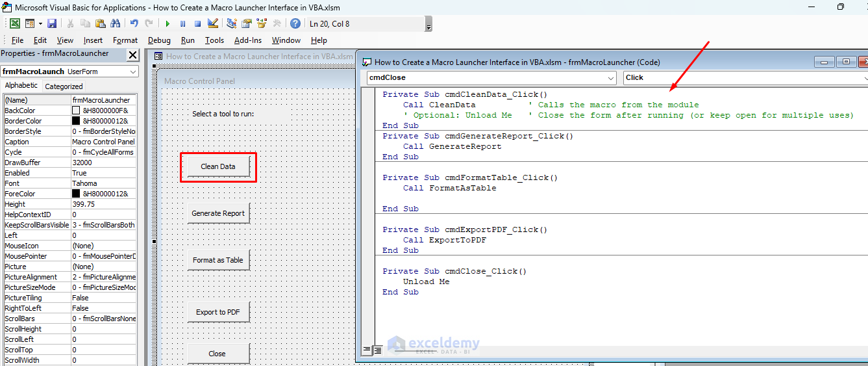Open the frmMacroLauncher UserForm object dropdown in Properties

point(134,72)
